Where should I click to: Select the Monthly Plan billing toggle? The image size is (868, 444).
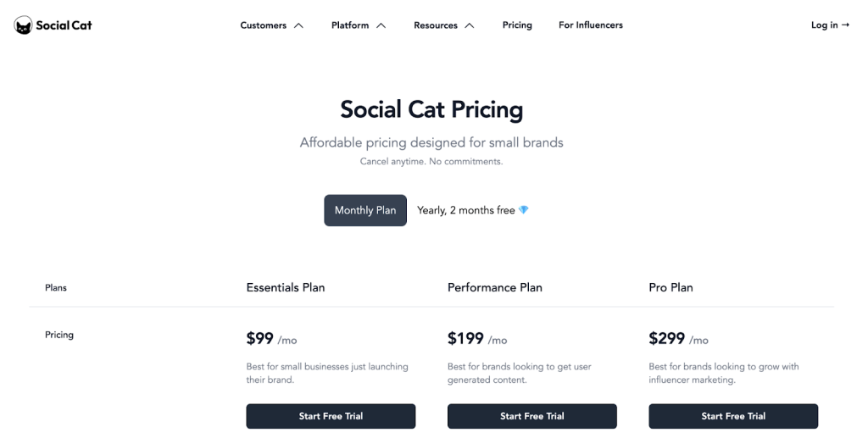click(x=365, y=210)
